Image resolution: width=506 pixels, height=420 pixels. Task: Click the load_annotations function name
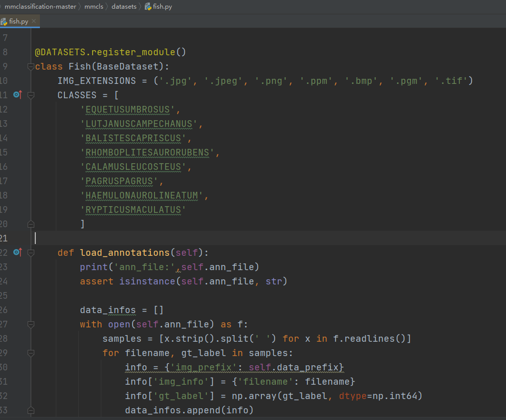(x=125, y=253)
